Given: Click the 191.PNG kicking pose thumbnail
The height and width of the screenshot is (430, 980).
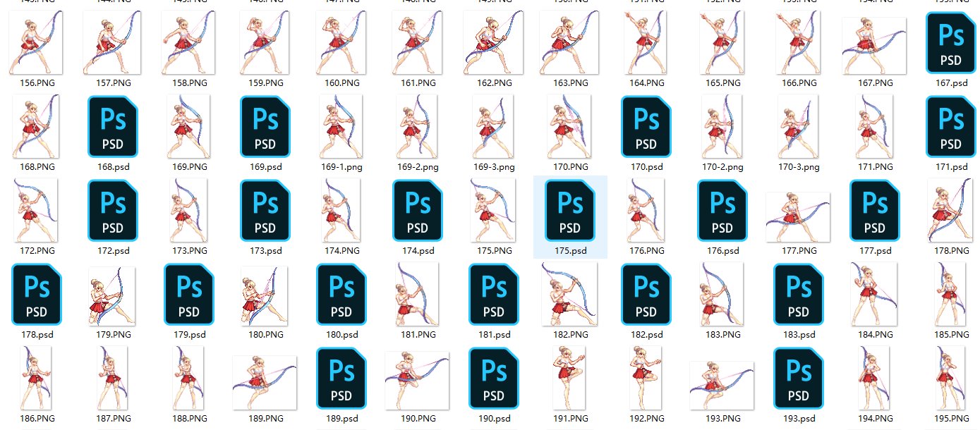Looking at the screenshot, I should (570, 376).
